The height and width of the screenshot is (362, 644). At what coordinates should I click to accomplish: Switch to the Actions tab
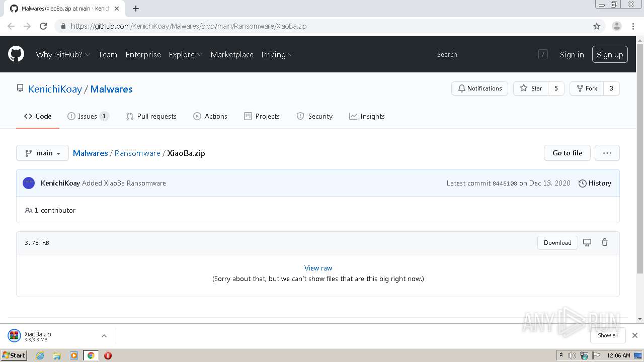click(210, 116)
